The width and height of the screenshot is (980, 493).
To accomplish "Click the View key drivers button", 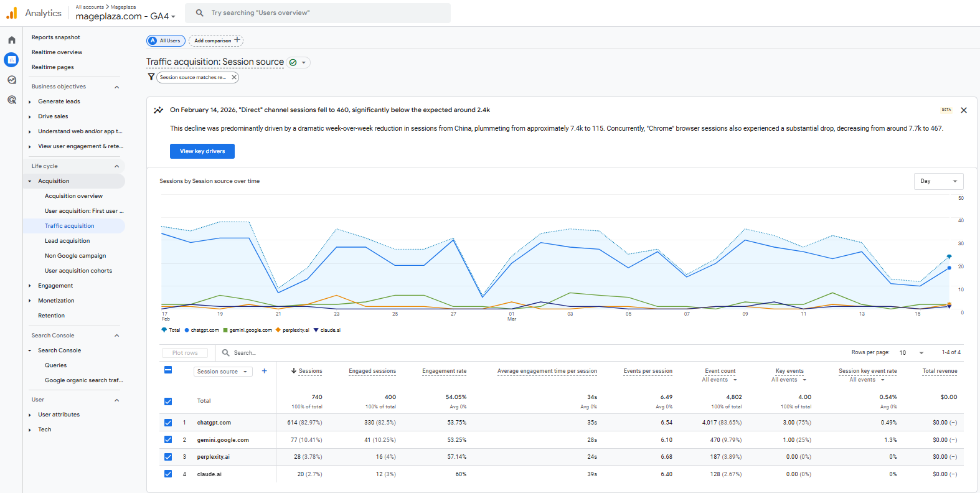I will pos(202,151).
